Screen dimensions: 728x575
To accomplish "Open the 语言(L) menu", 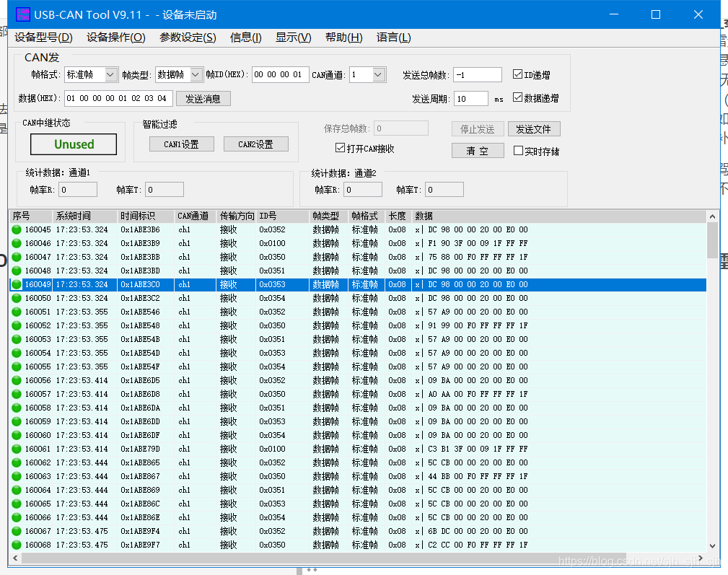I will [x=392, y=38].
